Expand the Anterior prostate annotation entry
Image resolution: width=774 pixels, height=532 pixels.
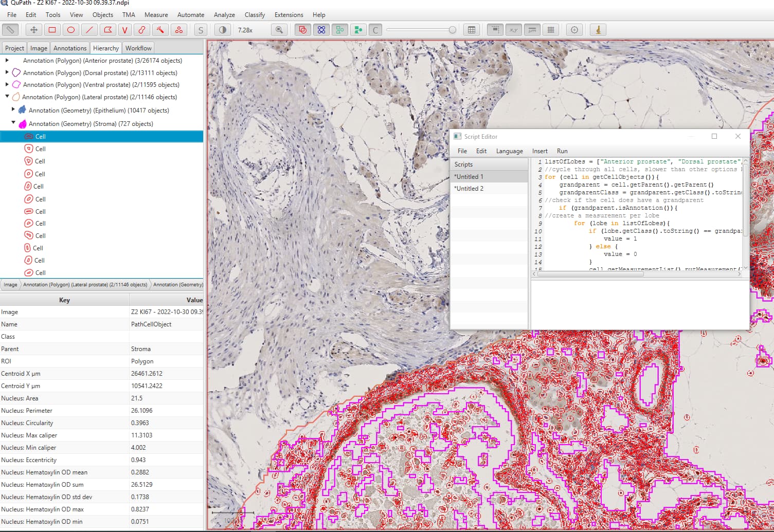(x=7, y=60)
